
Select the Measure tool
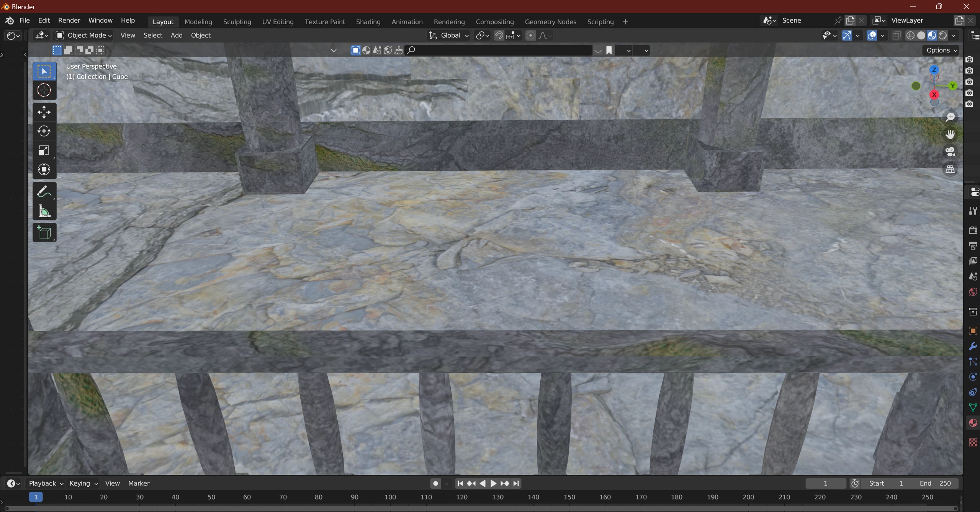44,211
